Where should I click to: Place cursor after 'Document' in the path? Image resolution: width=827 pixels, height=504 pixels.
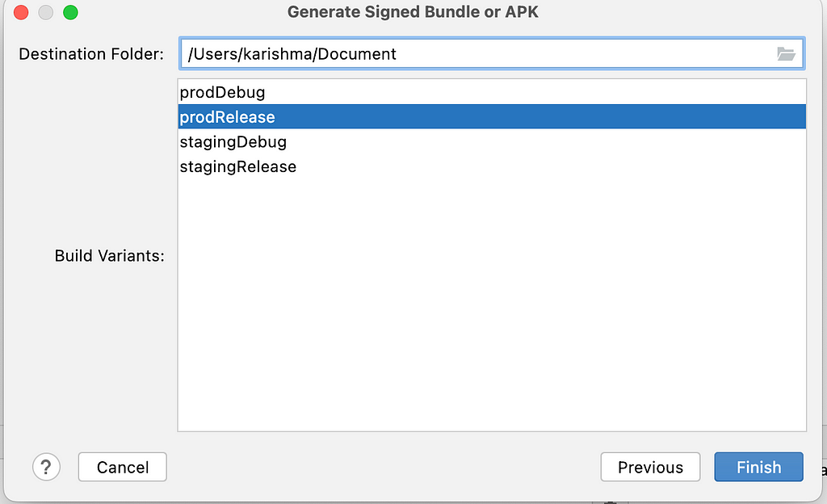[x=397, y=54]
